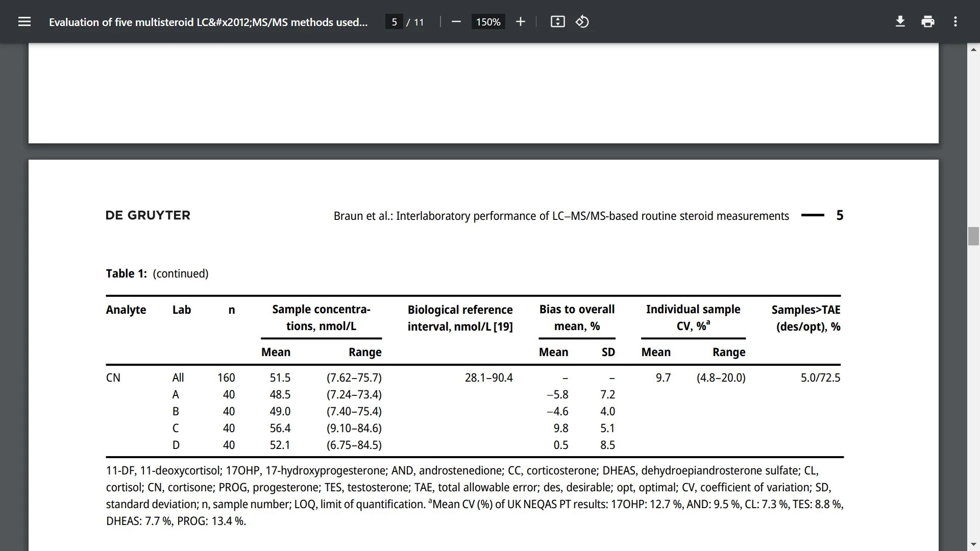Click the 'SD' subheader

tap(608, 352)
